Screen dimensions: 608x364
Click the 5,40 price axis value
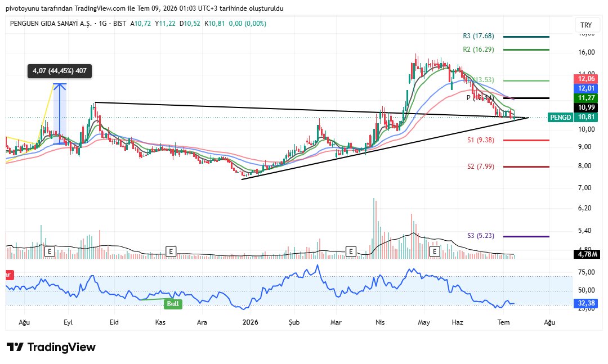[586, 231]
